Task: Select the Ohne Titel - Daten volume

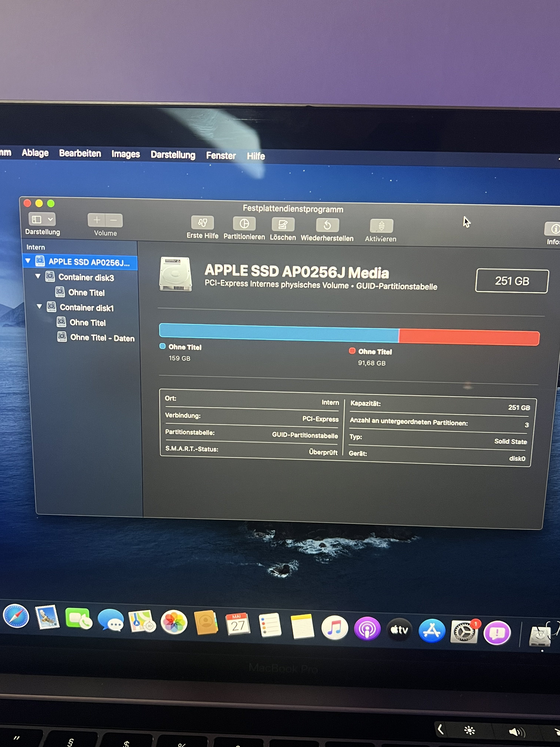Action: coord(102,338)
